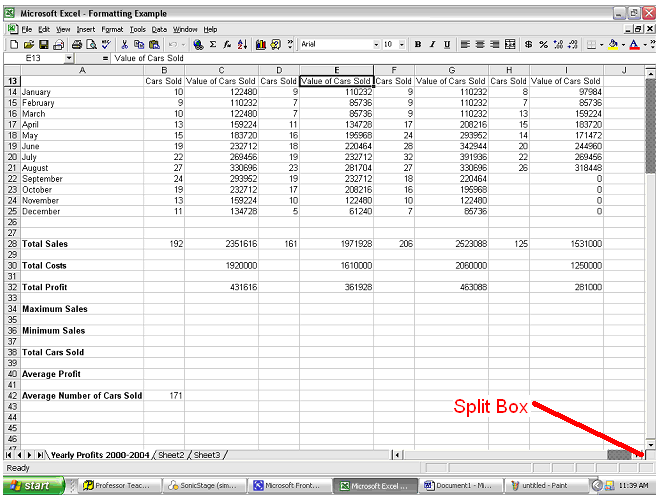661x501 pixels.
Task: Open the Print Preview tool
Action: click(91, 45)
